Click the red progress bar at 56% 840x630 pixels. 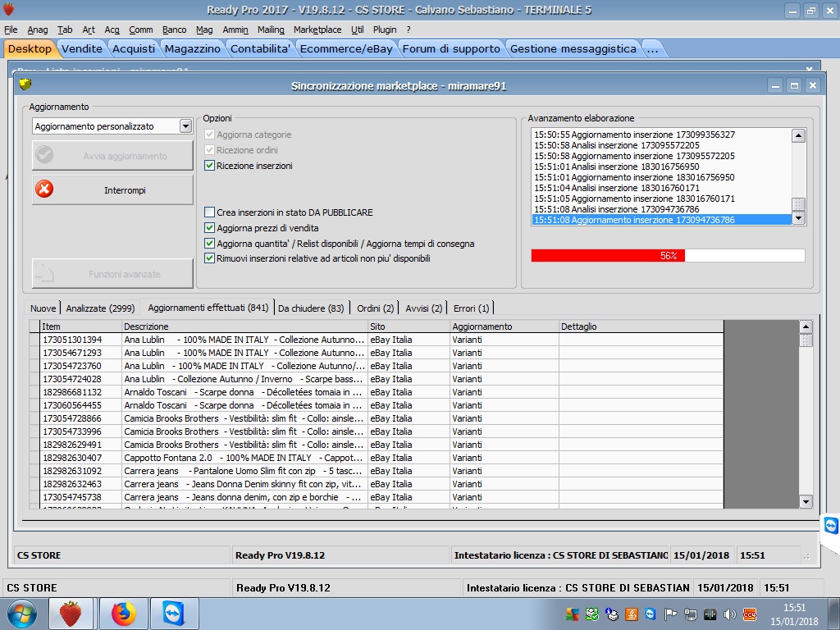click(x=608, y=256)
